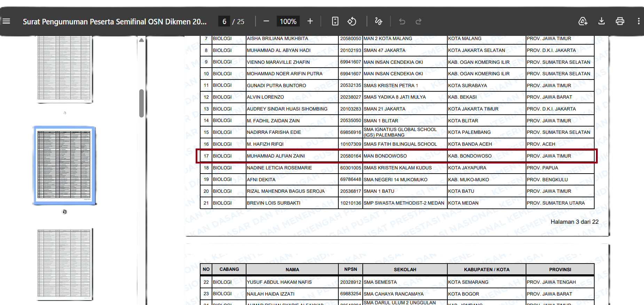Click the sidebar scroll up arrow
644x305 pixels.
[141, 40]
